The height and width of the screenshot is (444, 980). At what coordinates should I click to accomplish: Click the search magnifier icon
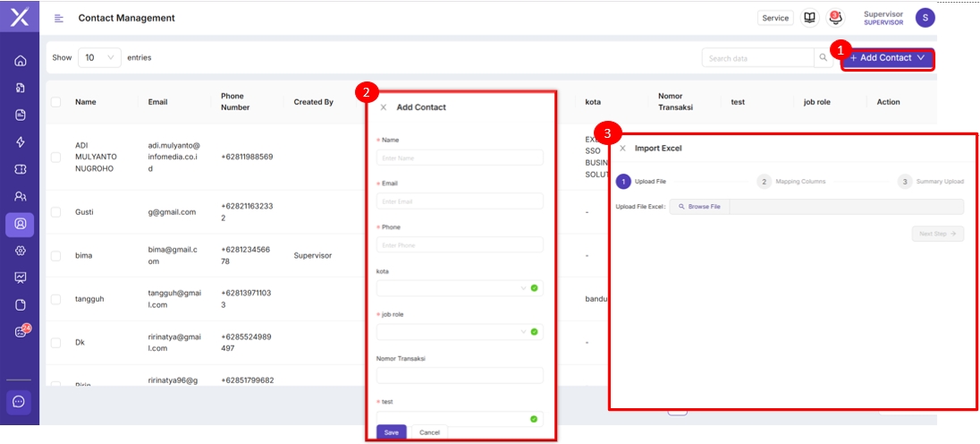pos(824,58)
